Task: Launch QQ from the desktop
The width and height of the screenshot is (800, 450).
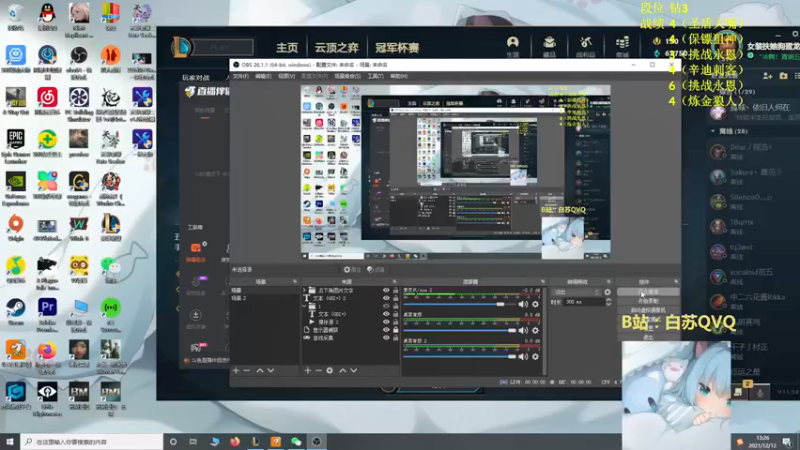Action: tap(47, 18)
